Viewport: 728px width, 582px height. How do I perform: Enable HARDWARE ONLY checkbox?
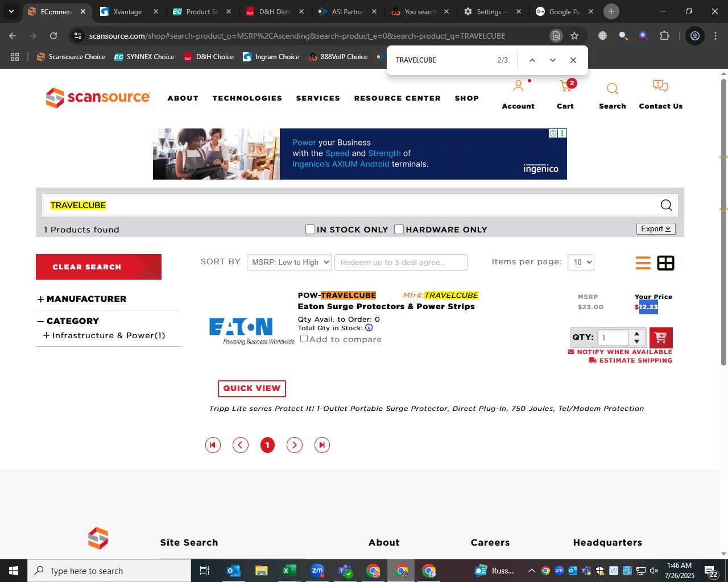pyautogui.click(x=399, y=229)
